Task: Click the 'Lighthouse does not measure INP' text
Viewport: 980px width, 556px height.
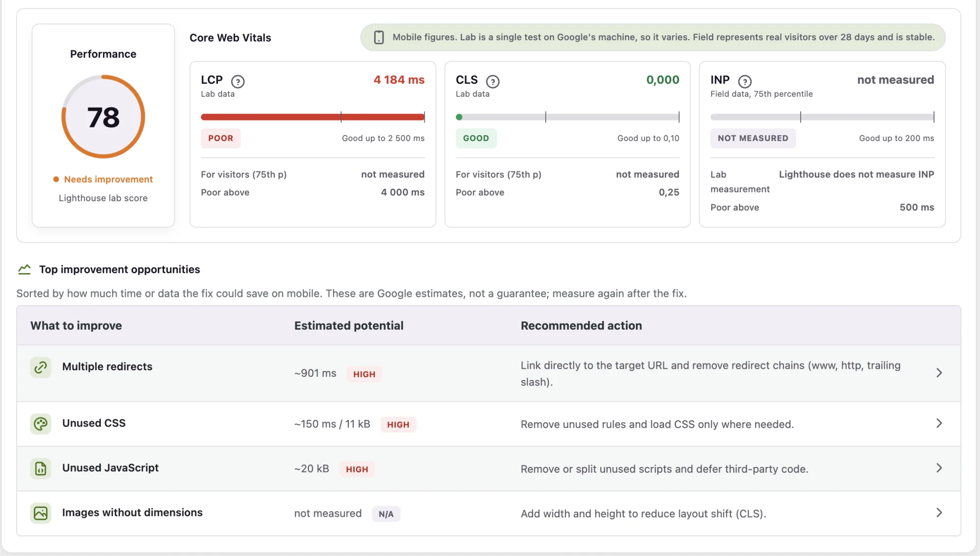Action: coord(857,174)
